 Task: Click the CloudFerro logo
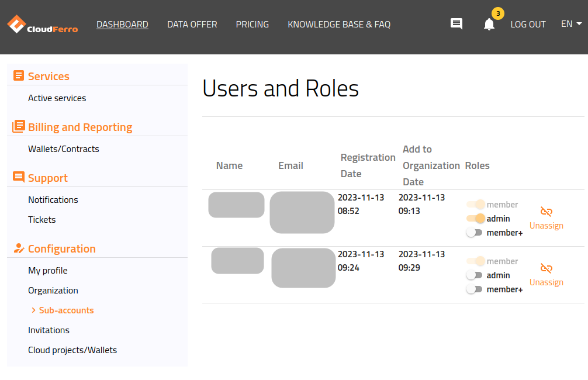coord(41,24)
